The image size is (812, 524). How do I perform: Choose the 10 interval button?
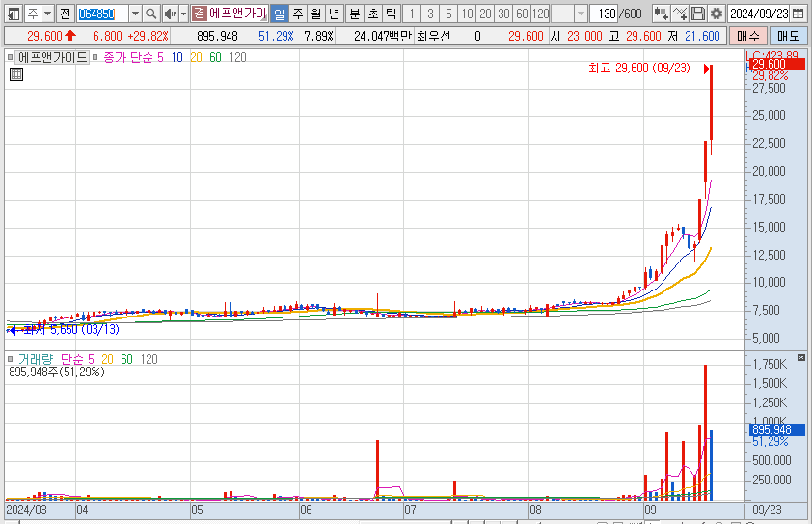(x=467, y=14)
